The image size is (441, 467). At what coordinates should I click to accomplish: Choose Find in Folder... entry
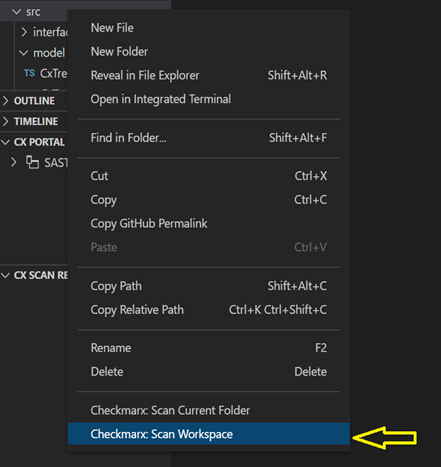pyautogui.click(x=209, y=138)
